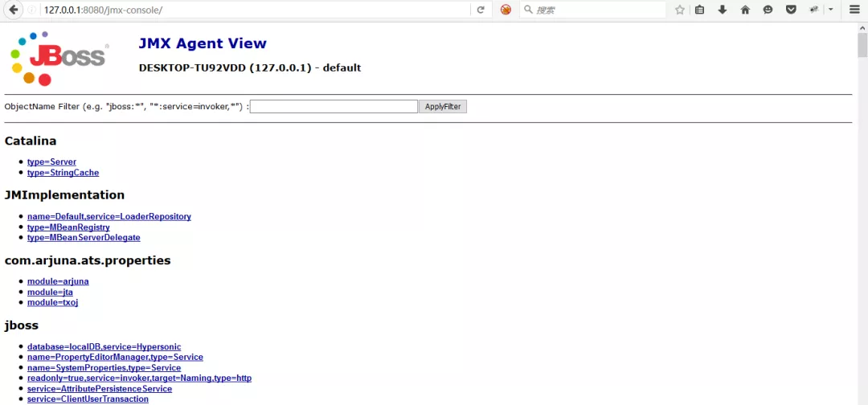Go back with the browser back arrow
Viewport: 868px width, 405px height.
tap(14, 10)
